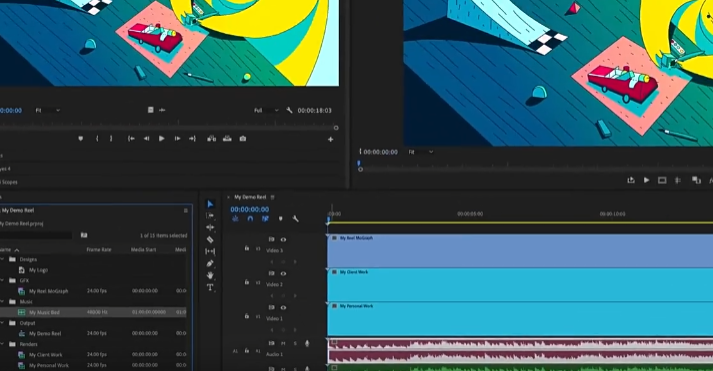
Task: Toggle Linked Selection in timeline
Action: [x=265, y=219]
